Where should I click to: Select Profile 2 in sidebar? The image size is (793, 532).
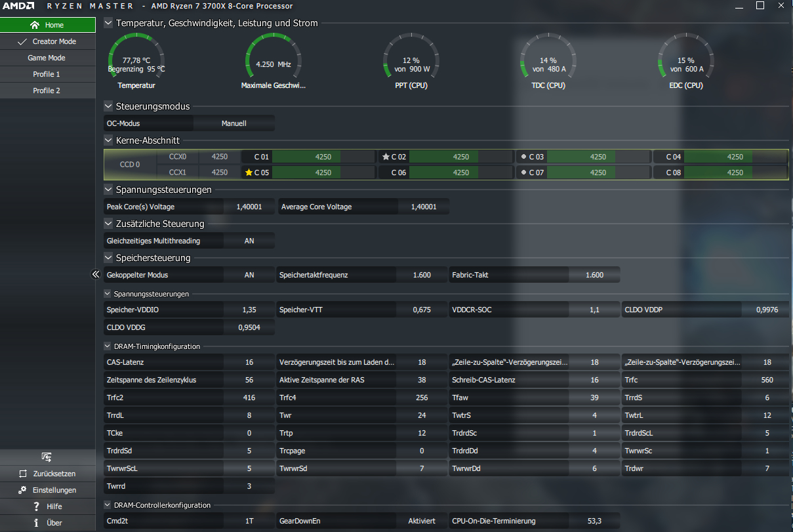click(x=48, y=91)
